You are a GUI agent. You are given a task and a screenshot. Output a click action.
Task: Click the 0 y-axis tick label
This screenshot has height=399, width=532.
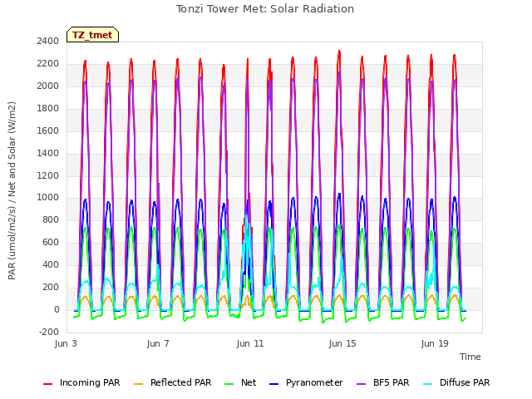click(x=57, y=309)
